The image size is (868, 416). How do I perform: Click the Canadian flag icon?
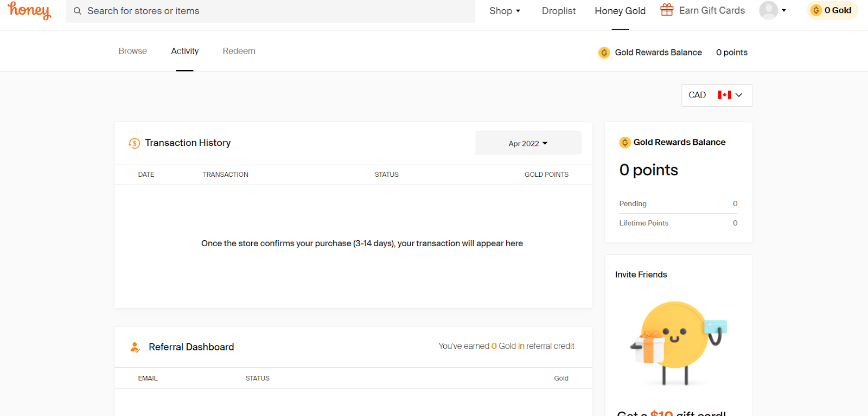pos(724,95)
